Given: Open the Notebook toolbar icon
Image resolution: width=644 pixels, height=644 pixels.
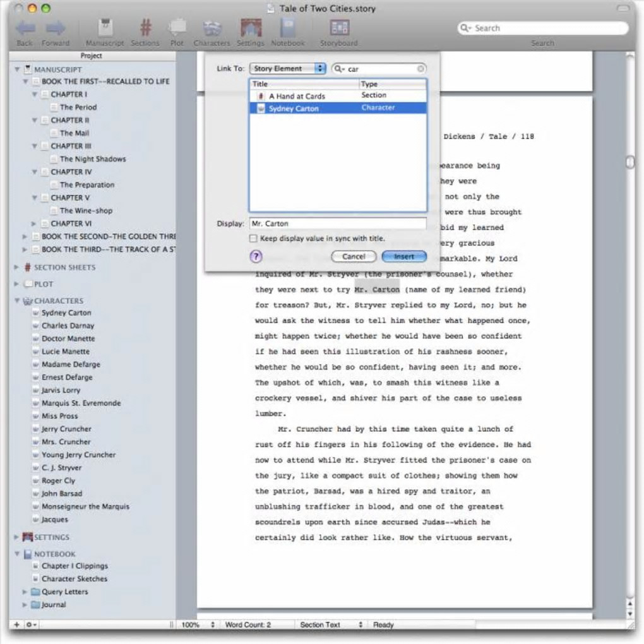Looking at the screenshot, I should tap(288, 28).
